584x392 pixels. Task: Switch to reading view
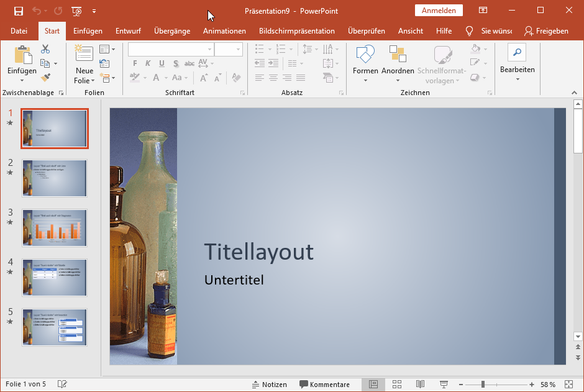point(420,384)
